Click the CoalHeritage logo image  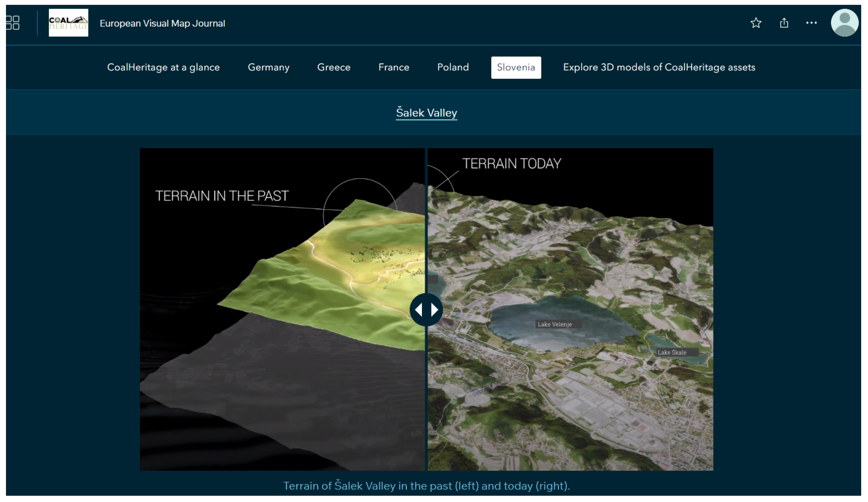(x=68, y=23)
